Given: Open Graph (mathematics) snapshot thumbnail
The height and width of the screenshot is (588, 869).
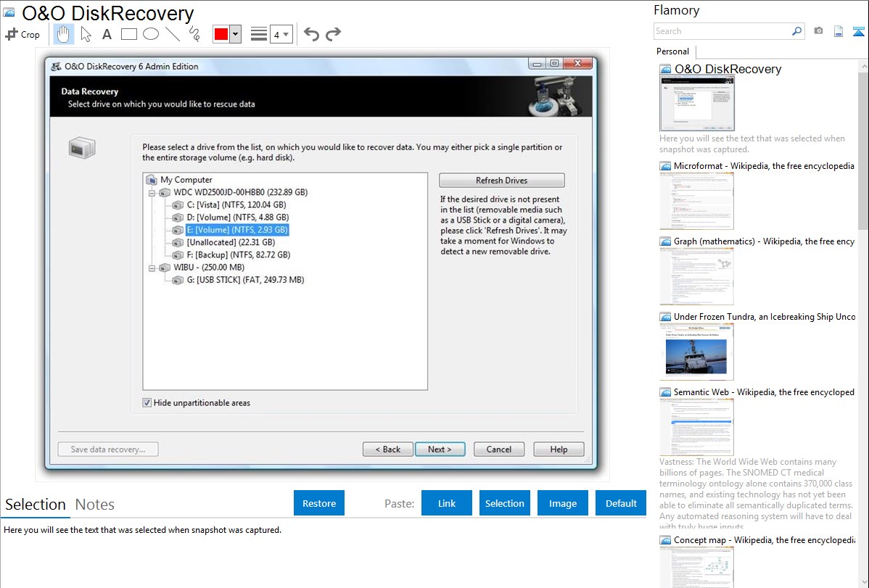Looking at the screenshot, I should (x=696, y=276).
